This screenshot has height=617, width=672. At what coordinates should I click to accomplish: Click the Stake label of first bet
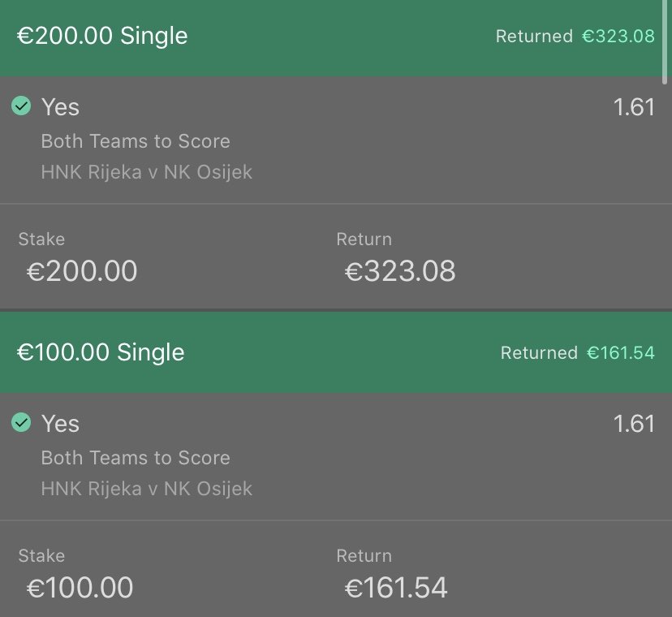(x=41, y=239)
